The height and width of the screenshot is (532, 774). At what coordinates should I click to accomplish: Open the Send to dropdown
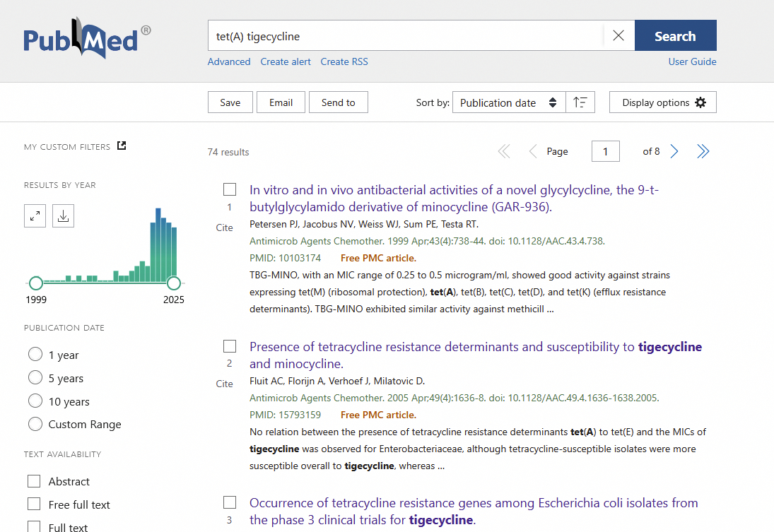tap(339, 102)
